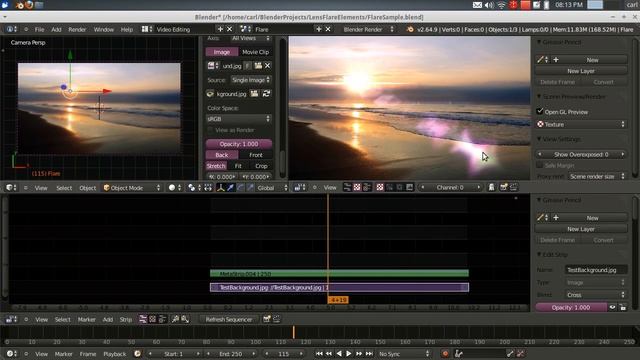Adjust the Show Overexposed value slider
The height and width of the screenshot is (360, 640).
tap(581, 154)
